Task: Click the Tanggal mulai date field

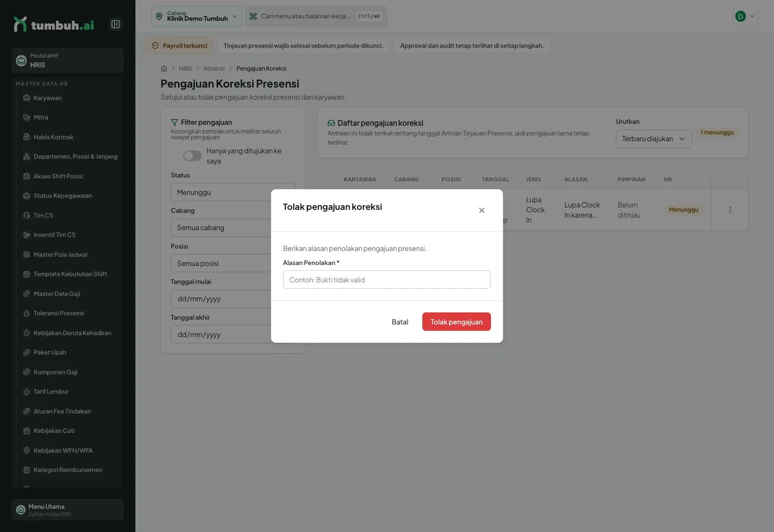Action: click(233, 299)
